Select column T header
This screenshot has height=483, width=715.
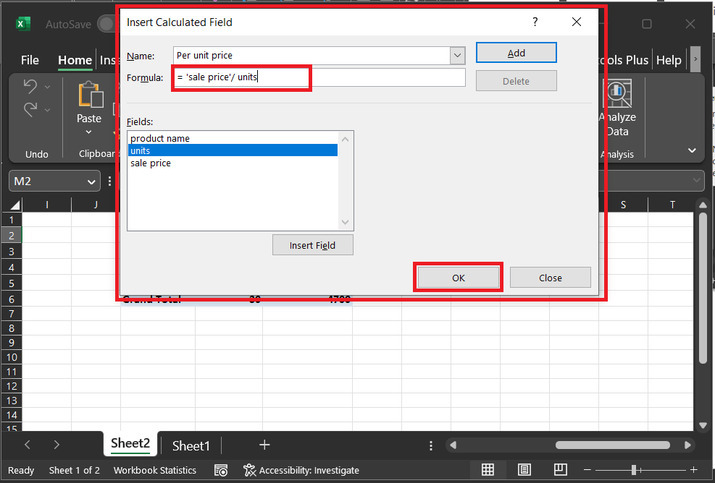pyautogui.click(x=672, y=205)
